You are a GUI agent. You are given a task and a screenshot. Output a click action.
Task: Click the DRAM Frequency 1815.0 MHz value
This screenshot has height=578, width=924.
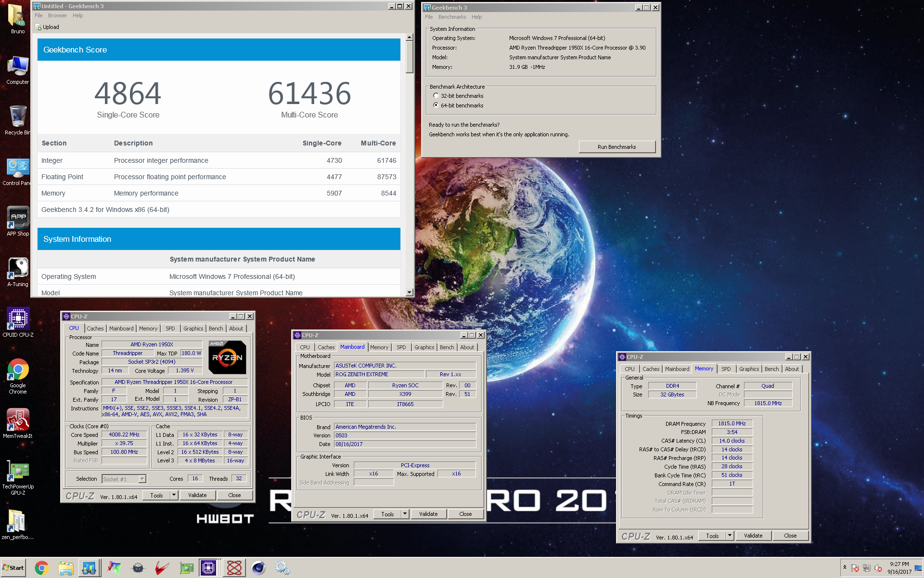[x=731, y=423]
